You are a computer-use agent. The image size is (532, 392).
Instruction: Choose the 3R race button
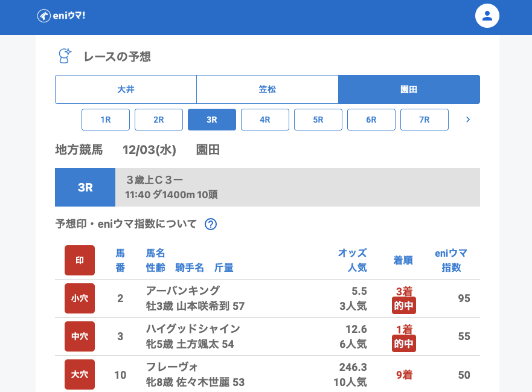[x=212, y=120]
